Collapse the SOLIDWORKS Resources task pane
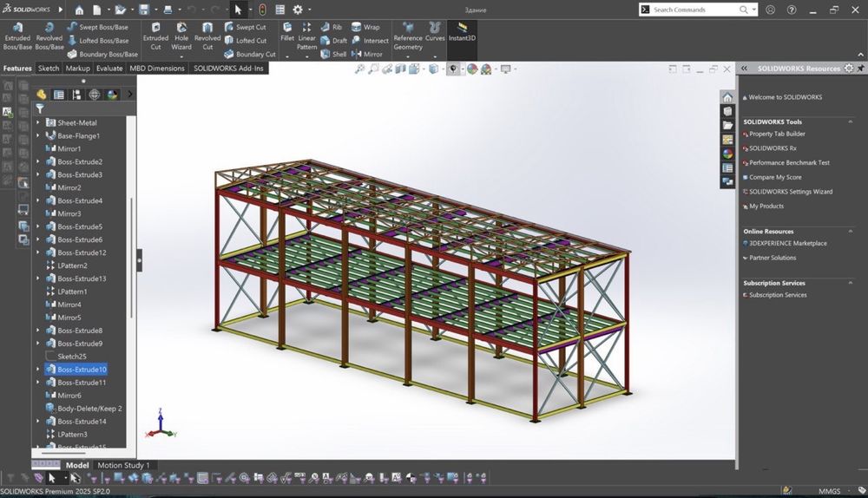Image resolution: width=868 pixels, height=498 pixels. [x=744, y=68]
